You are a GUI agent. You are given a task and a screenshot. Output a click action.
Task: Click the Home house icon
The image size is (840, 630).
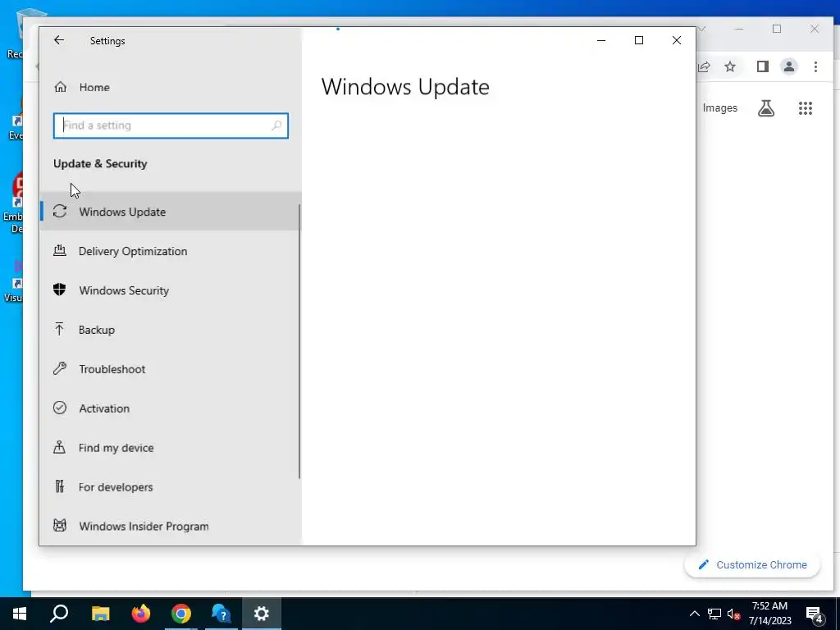coord(60,87)
